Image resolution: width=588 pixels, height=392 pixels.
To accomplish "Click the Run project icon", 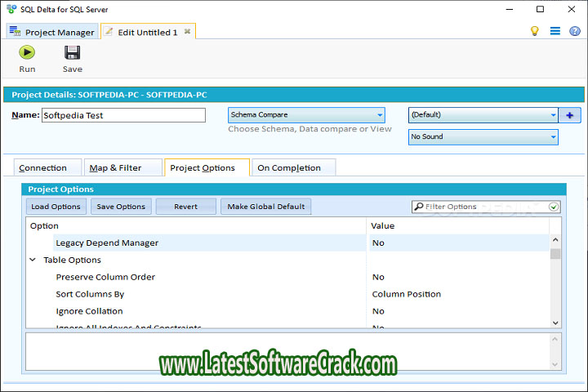I will (27, 53).
